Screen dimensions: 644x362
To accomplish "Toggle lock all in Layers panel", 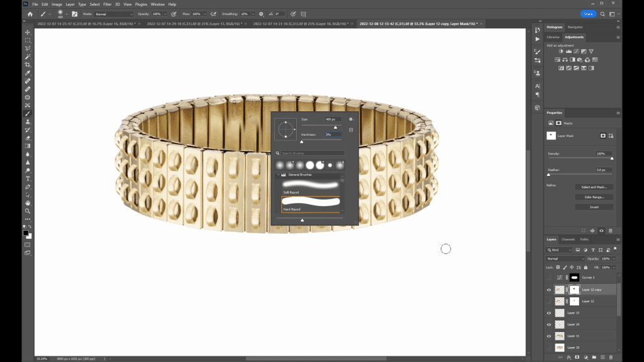I will point(586,267).
